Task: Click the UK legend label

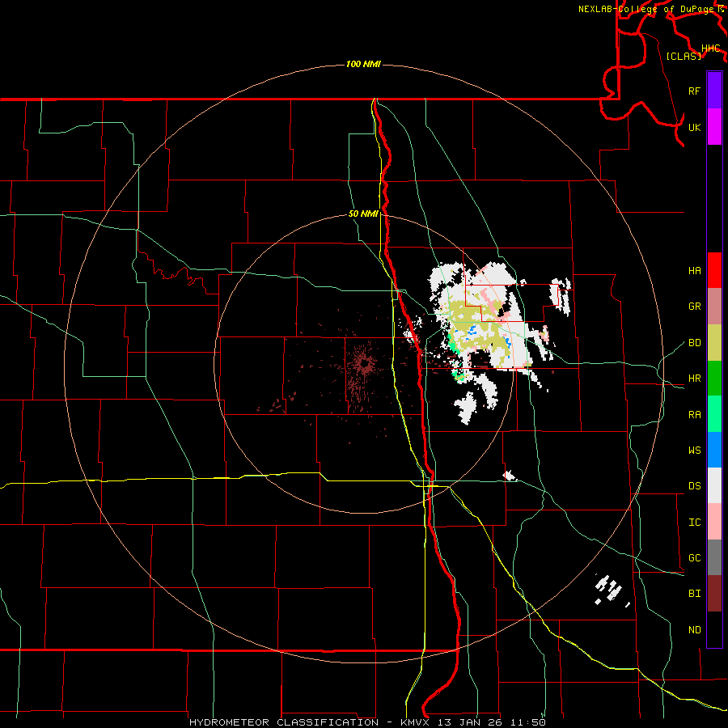Action: pos(695,127)
